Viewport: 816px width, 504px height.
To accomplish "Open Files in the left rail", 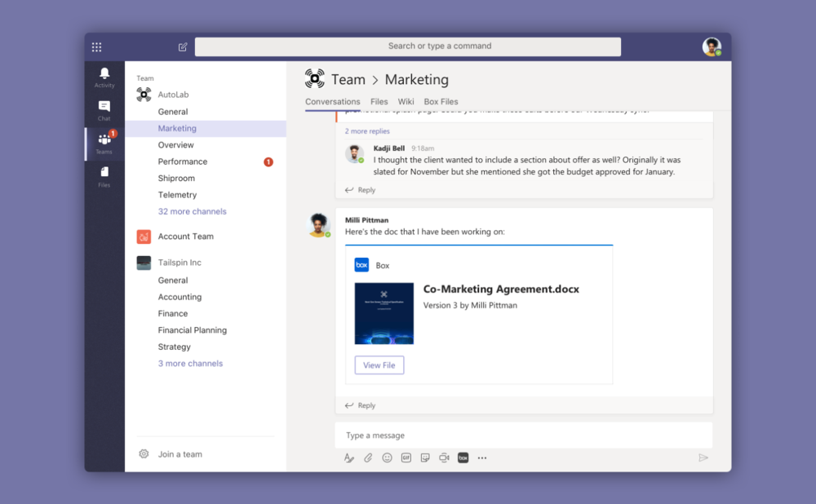I will point(104,175).
